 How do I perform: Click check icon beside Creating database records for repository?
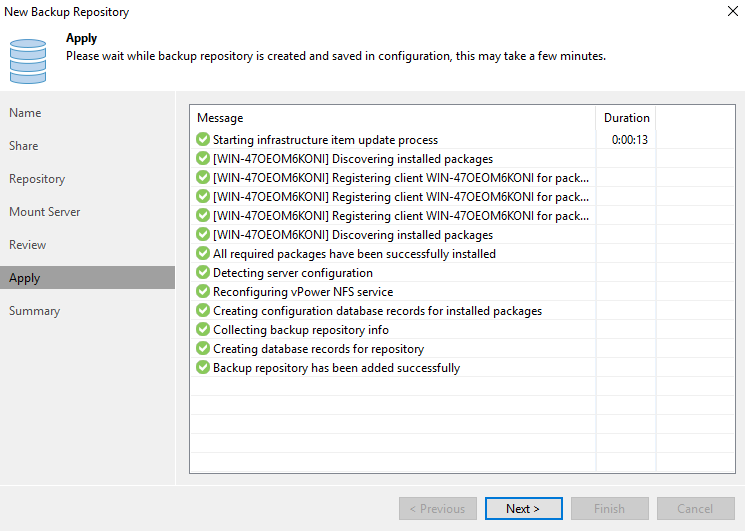click(x=203, y=348)
